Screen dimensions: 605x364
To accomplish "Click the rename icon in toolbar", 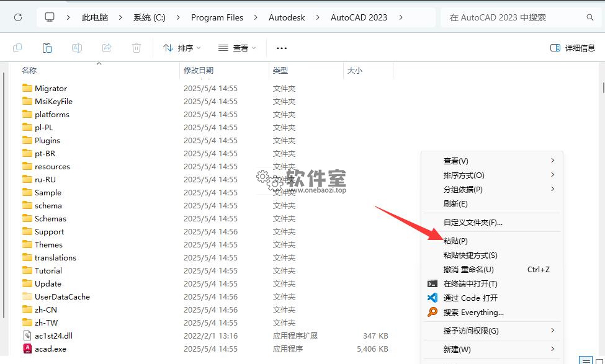I will click(77, 48).
